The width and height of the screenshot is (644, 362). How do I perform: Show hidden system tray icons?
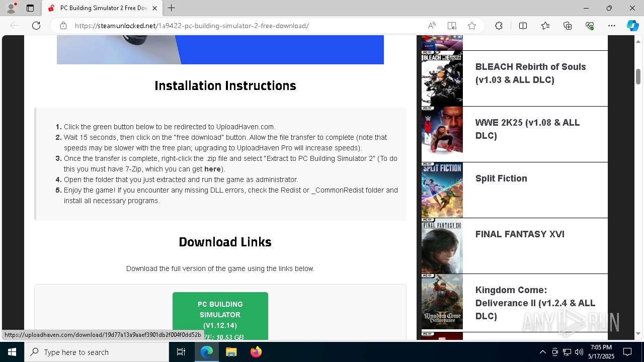542,352
